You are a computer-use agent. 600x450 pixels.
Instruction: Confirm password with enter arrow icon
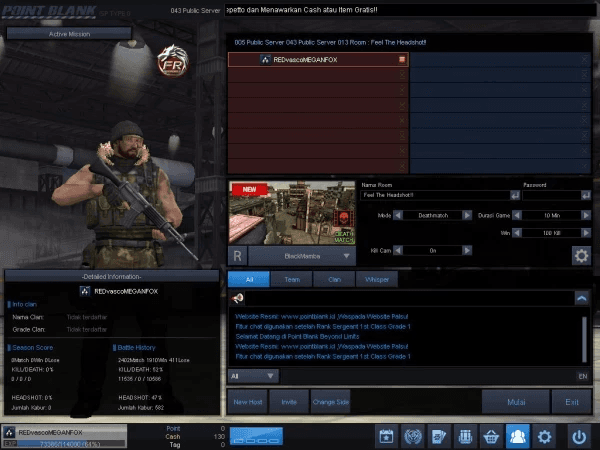point(586,195)
